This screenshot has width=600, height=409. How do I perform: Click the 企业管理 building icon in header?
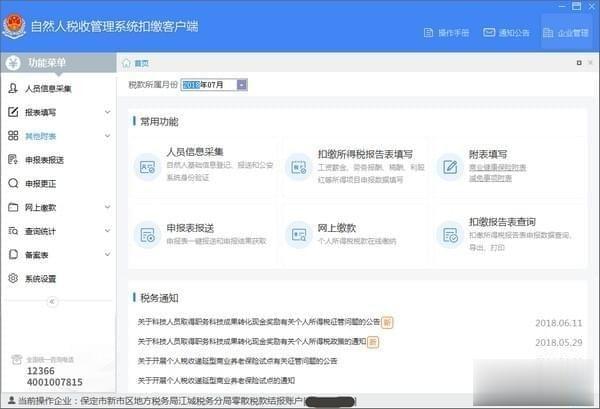tap(548, 33)
